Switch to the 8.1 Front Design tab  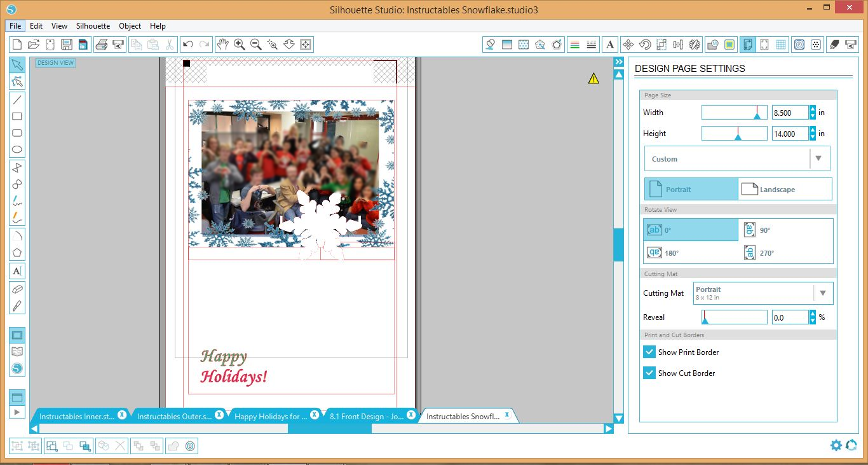367,417
